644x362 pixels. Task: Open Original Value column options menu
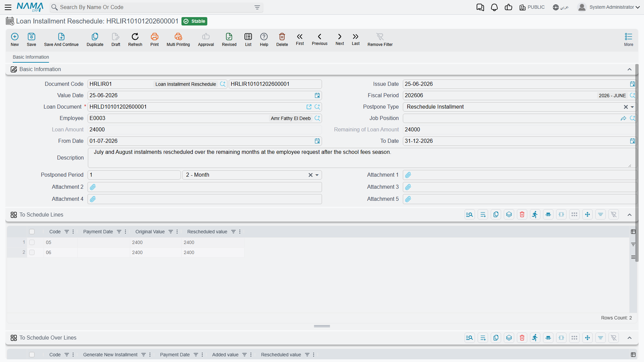(177, 232)
